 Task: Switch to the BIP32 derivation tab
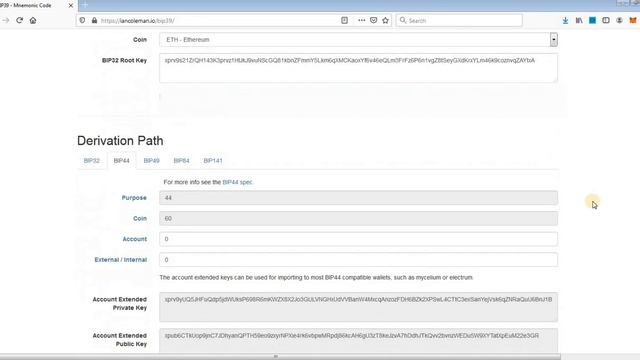coord(91,160)
